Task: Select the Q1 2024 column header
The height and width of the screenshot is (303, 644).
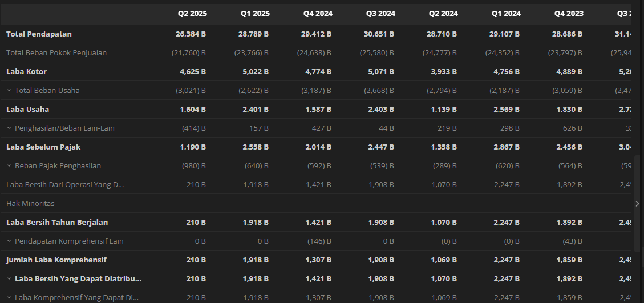Action: [506, 14]
